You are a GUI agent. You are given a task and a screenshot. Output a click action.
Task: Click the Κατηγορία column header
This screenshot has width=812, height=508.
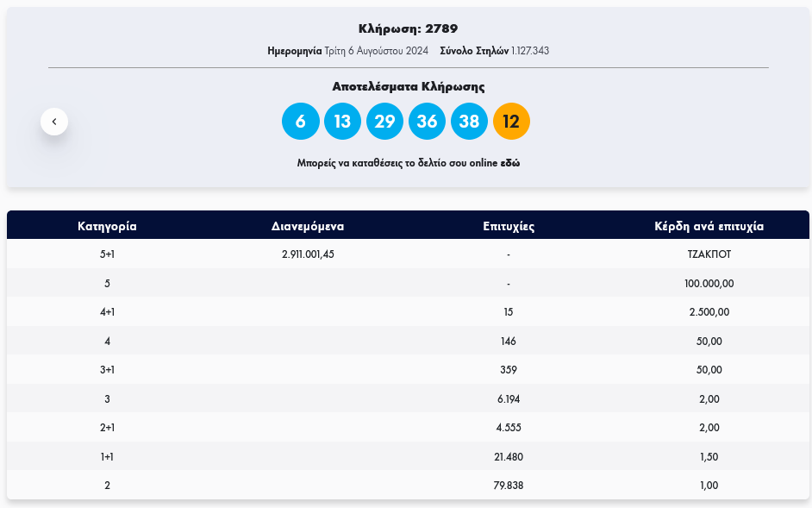[x=107, y=227]
